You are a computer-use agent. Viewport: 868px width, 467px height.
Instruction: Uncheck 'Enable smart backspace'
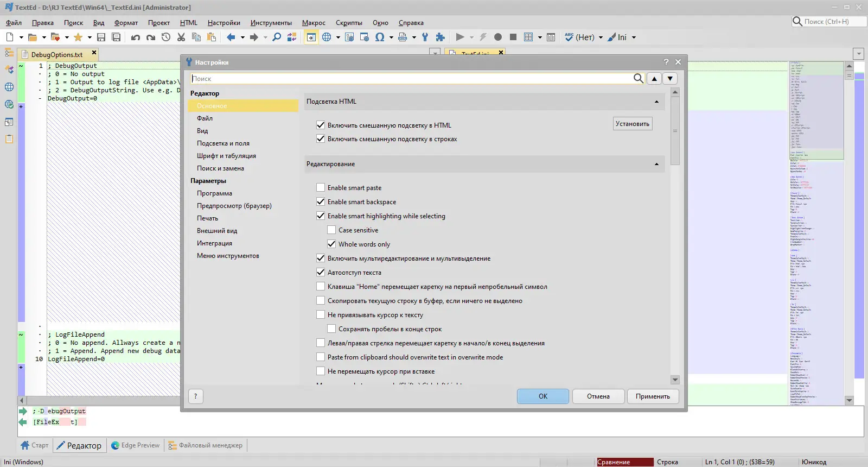321,202
